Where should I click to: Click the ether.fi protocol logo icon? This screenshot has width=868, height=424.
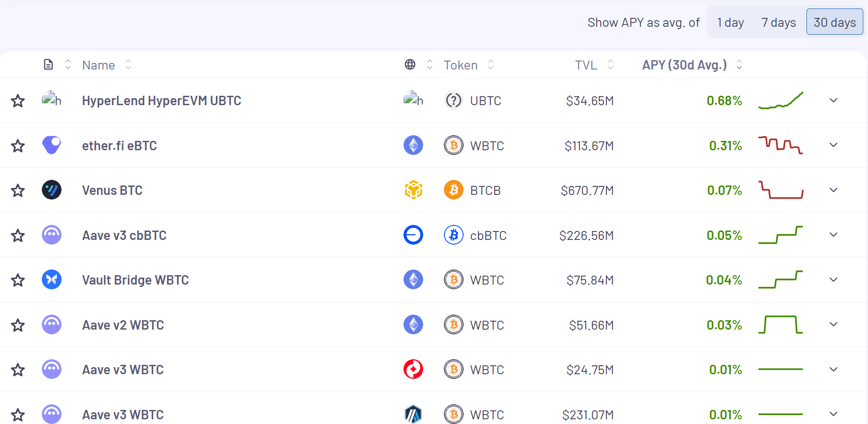click(x=52, y=145)
